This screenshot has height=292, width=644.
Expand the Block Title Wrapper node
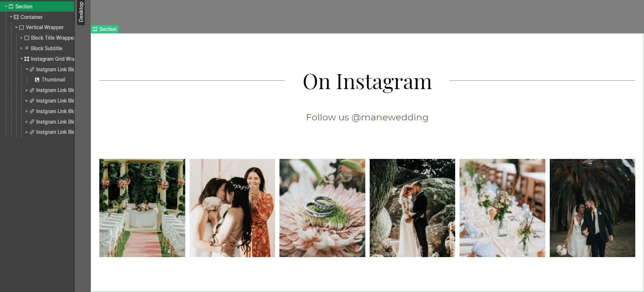click(x=21, y=38)
